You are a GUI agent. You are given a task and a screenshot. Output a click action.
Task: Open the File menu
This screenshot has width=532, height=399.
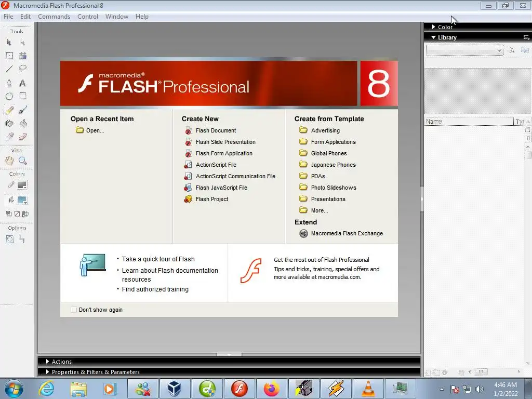tap(8, 16)
